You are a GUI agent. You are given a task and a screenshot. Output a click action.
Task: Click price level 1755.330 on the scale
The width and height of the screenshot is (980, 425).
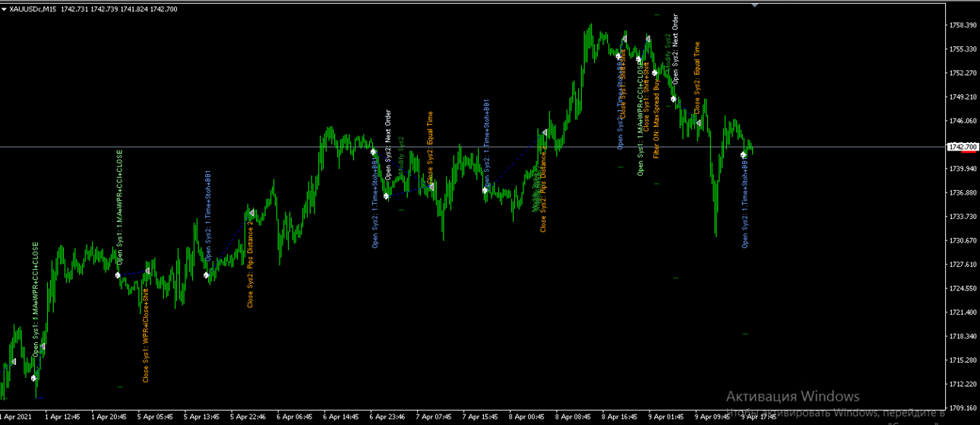pyautogui.click(x=963, y=49)
